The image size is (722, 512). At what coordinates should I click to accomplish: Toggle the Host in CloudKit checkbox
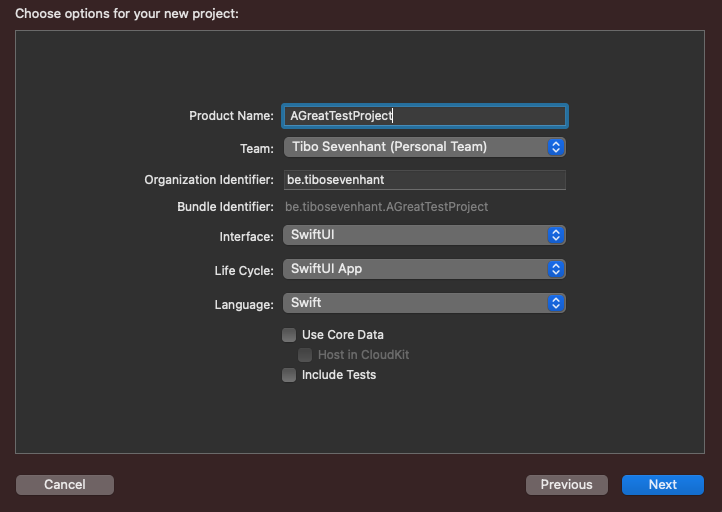(x=306, y=355)
